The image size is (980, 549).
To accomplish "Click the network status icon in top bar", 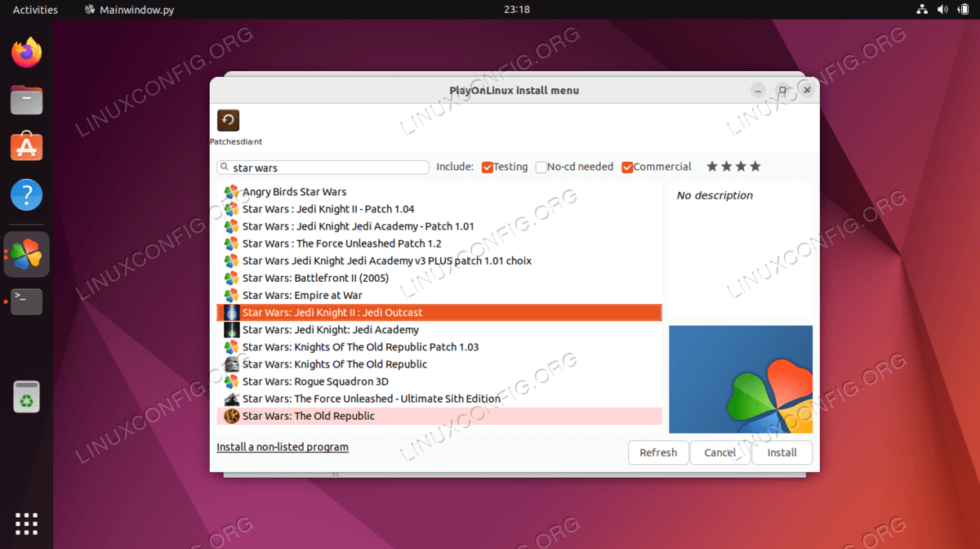I will point(921,10).
